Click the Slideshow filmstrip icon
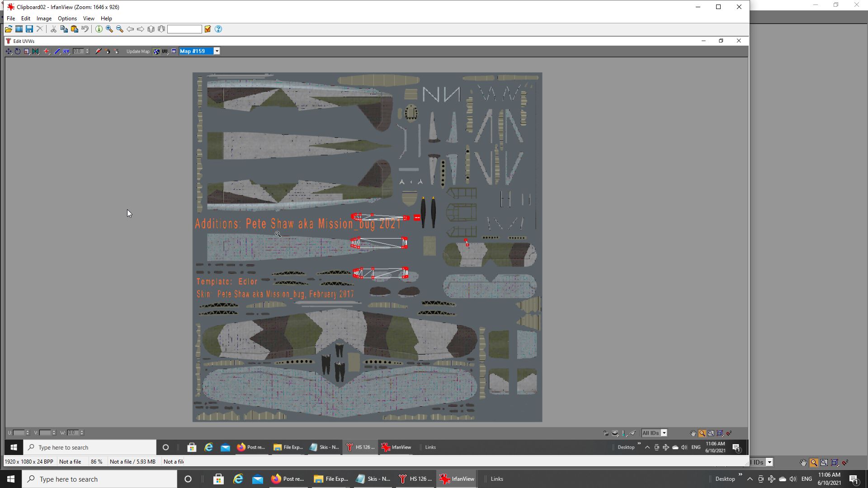Image resolution: width=868 pixels, height=488 pixels. click(x=19, y=29)
